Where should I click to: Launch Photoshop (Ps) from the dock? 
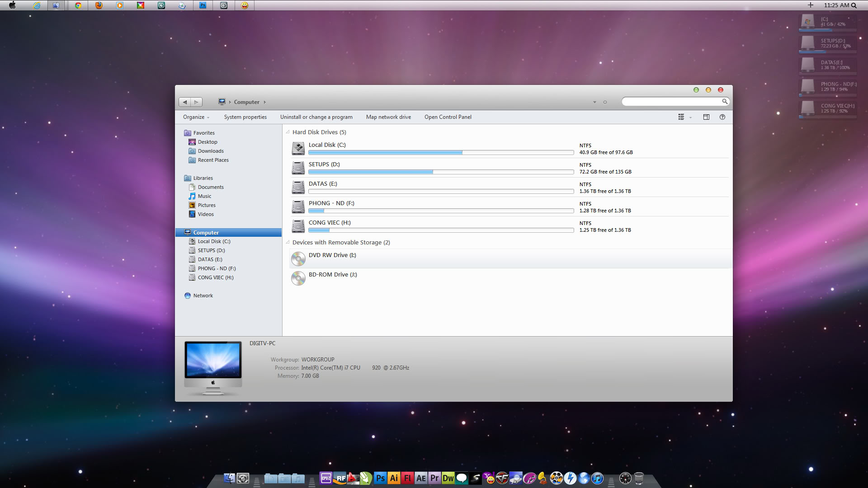tap(380, 478)
